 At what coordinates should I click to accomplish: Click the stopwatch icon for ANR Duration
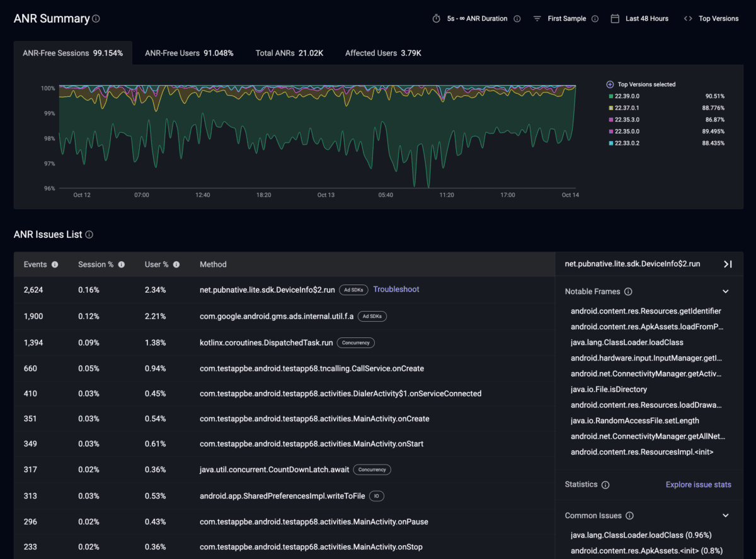(436, 19)
